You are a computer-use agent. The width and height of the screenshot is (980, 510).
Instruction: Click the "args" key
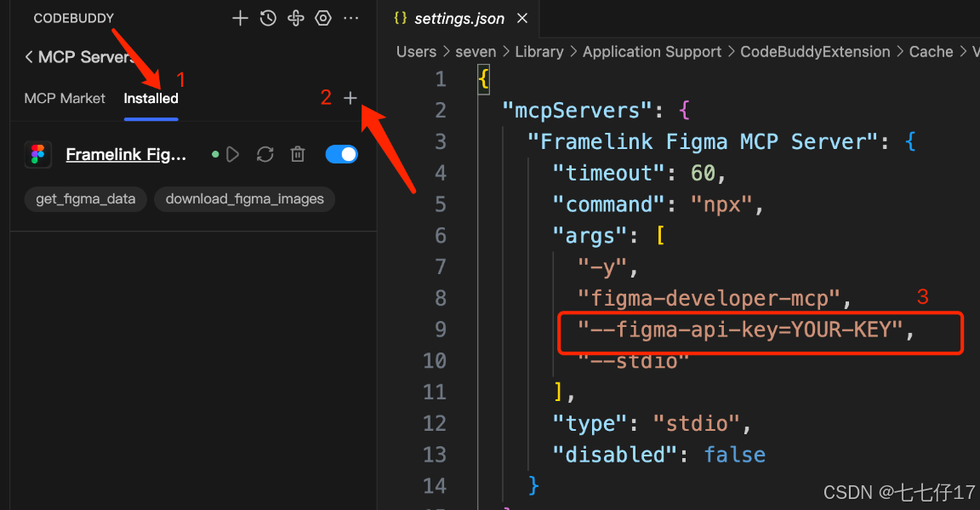pyautogui.click(x=590, y=236)
